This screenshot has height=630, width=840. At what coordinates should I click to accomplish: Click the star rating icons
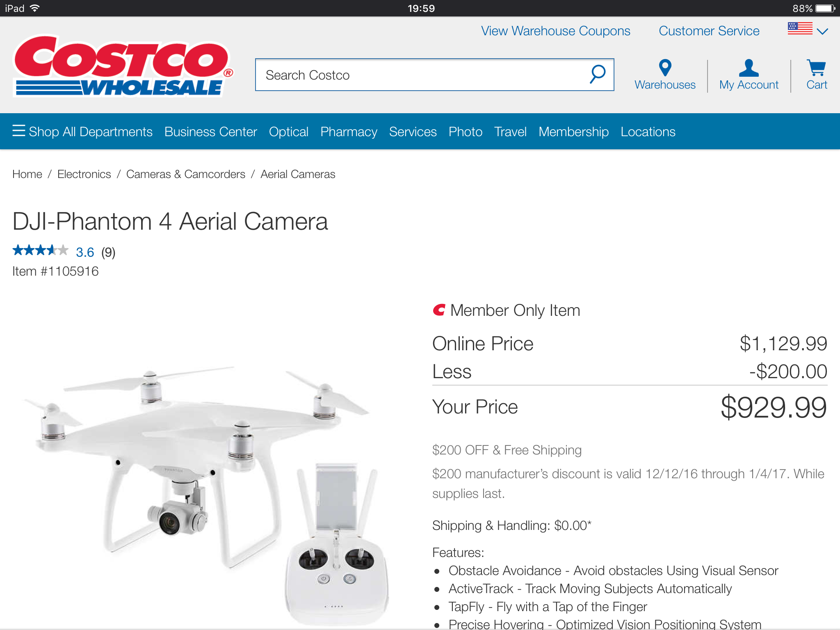40,250
